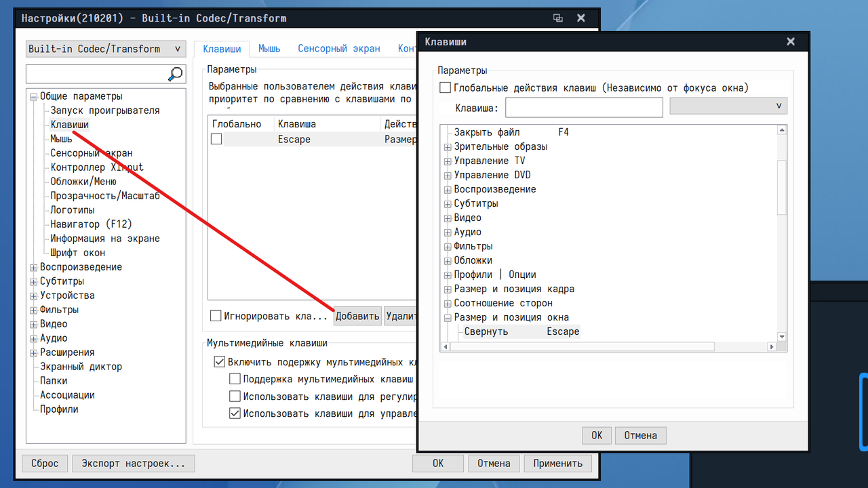Enable Глобальные действия клавиш checkbox

pos(446,87)
